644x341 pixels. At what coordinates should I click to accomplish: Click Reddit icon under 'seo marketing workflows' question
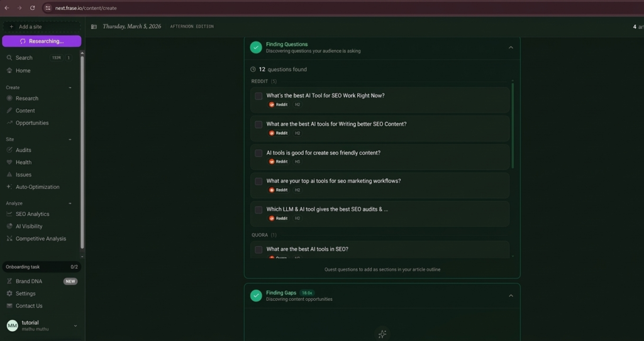point(272,190)
